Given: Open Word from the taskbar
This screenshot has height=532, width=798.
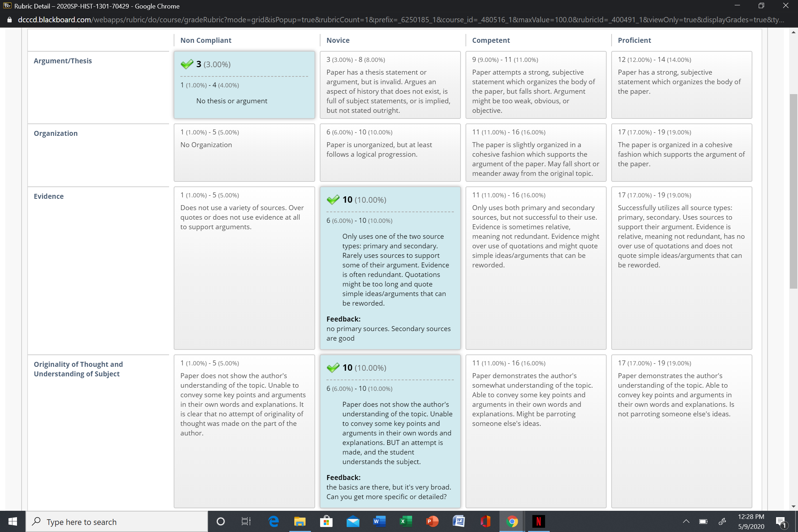Looking at the screenshot, I should click(379, 521).
